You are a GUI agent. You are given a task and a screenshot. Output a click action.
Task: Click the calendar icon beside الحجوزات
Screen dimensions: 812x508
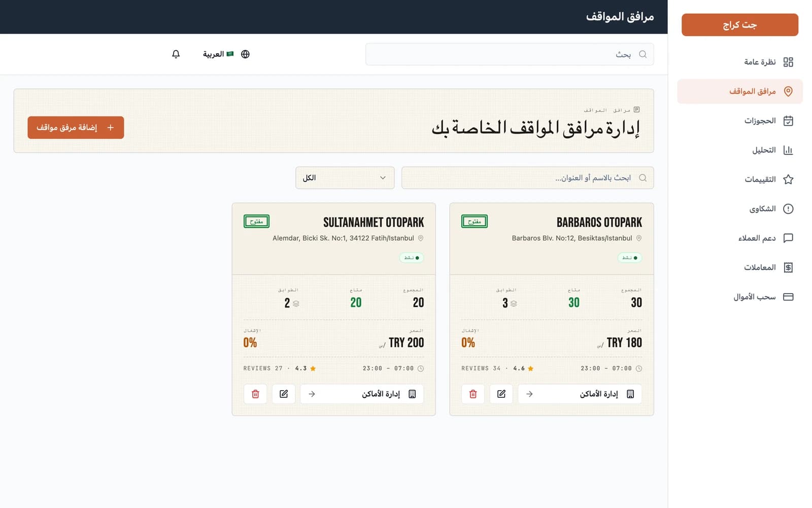(x=788, y=121)
